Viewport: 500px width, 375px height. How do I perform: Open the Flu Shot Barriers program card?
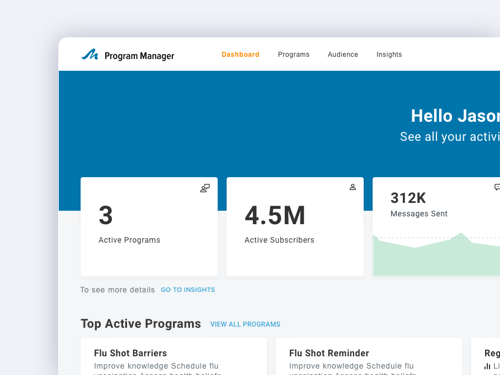174,357
